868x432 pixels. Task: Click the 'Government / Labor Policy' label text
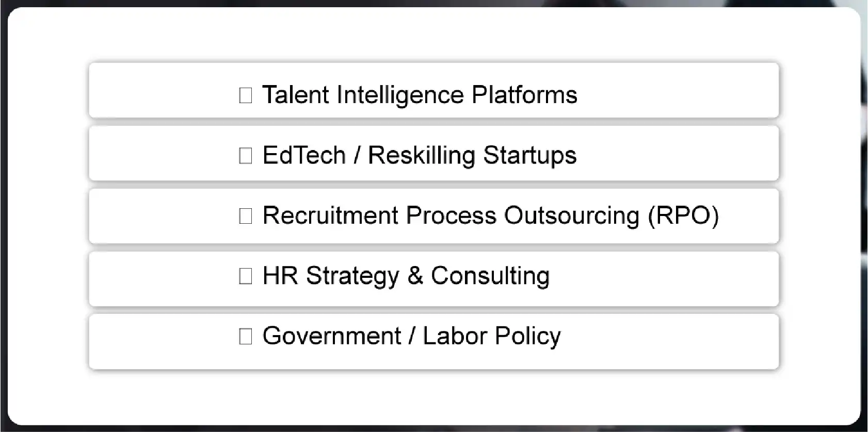point(411,336)
